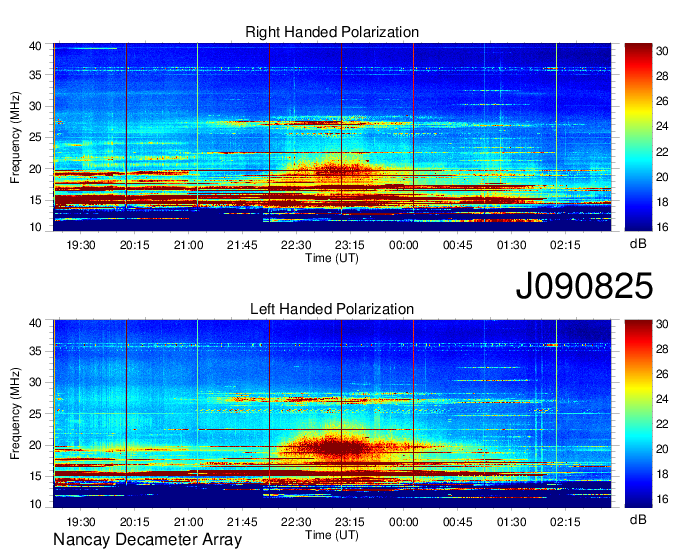Viewport: 680px width, 552px height.
Task: Click the '20' dB tick on Right Handed colorbar
Action: tap(662, 177)
